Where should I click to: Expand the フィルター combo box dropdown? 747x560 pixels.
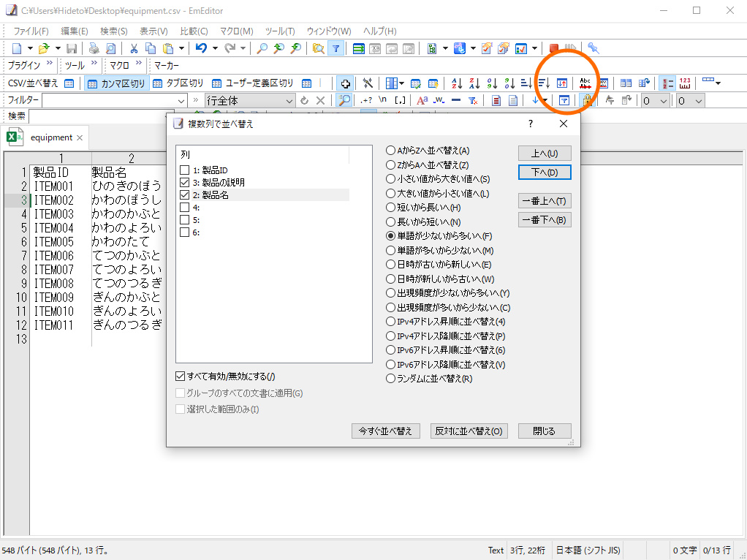pos(181,101)
